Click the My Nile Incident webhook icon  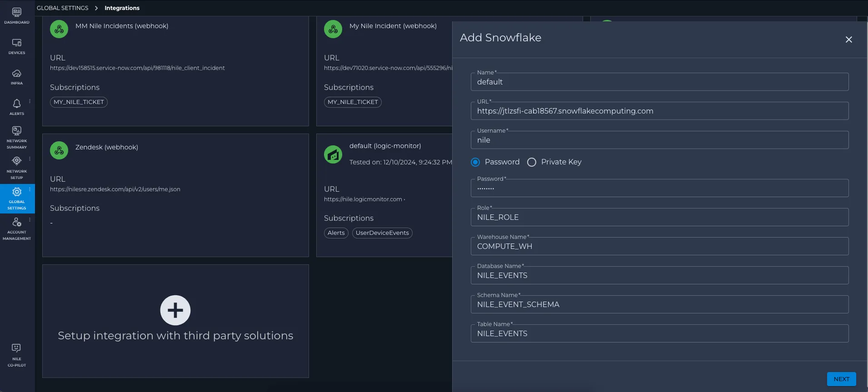pos(333,29)
